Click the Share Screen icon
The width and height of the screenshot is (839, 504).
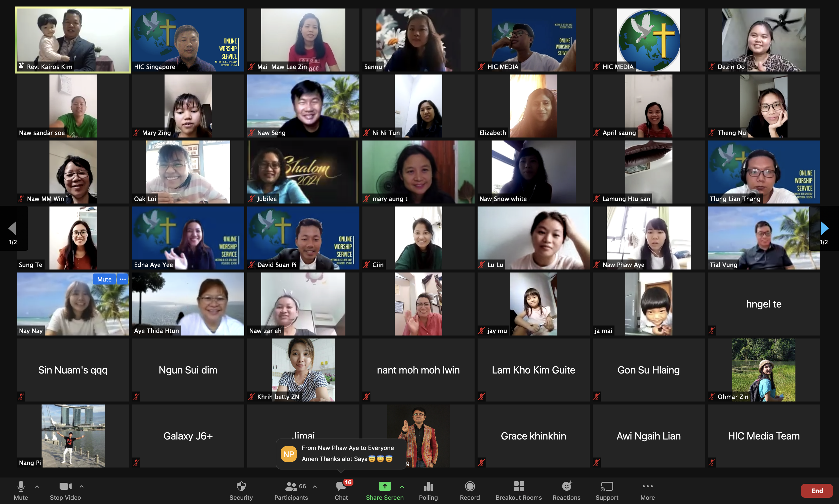pyautogui.click(x=384, y=487)
